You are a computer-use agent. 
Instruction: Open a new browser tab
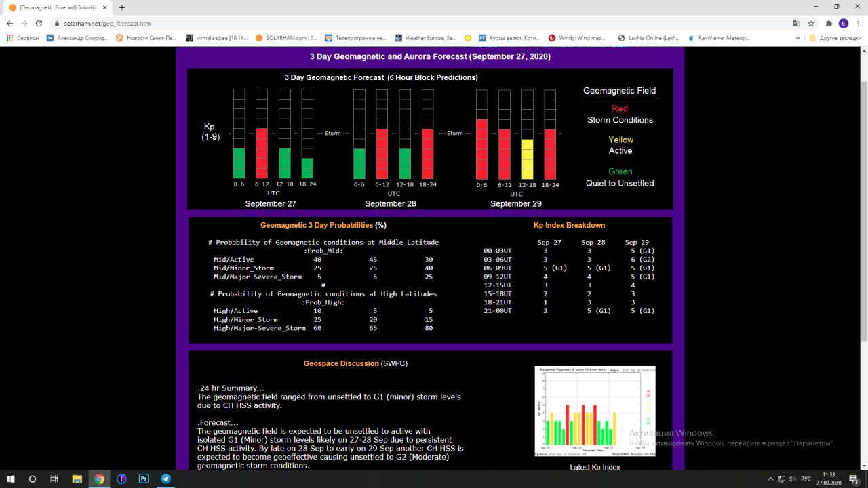[122, 7]
